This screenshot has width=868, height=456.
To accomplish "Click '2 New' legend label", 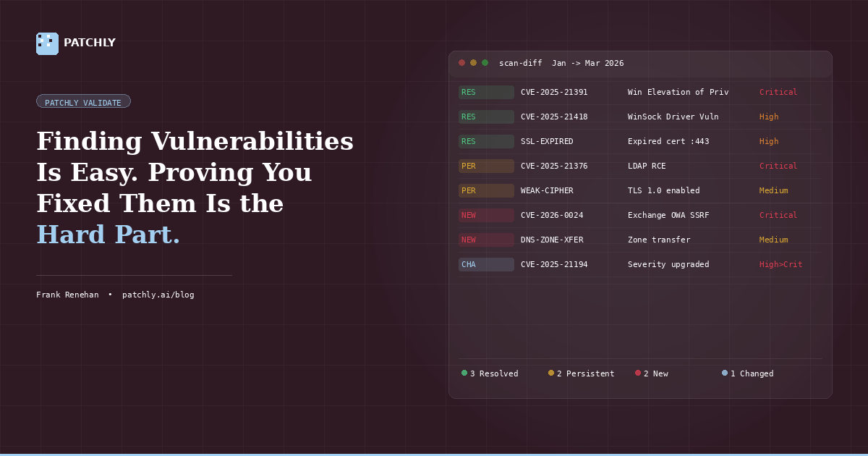I will click(656, 373).
